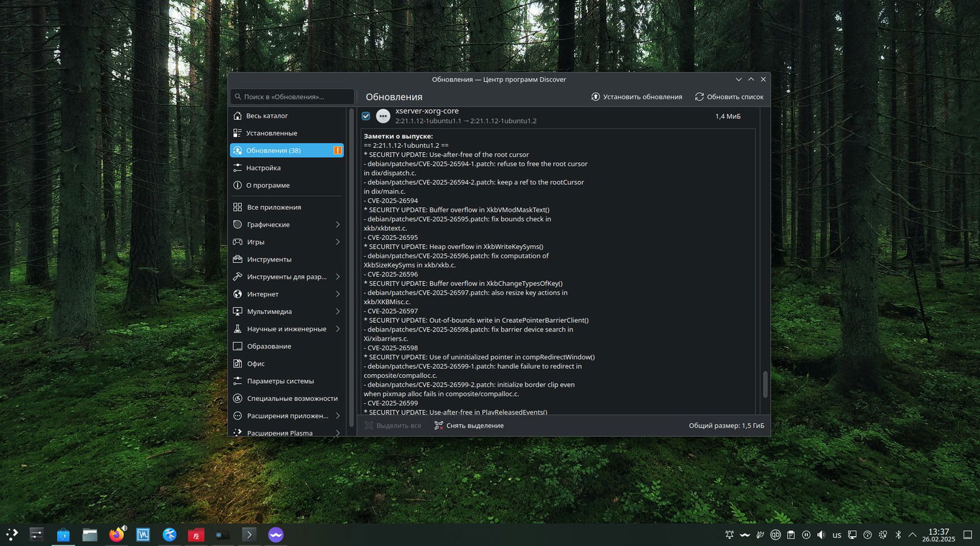Expand the Расширения приложений arrow
Viewport: 980px width, 546px height.
[x=338, y=416]
